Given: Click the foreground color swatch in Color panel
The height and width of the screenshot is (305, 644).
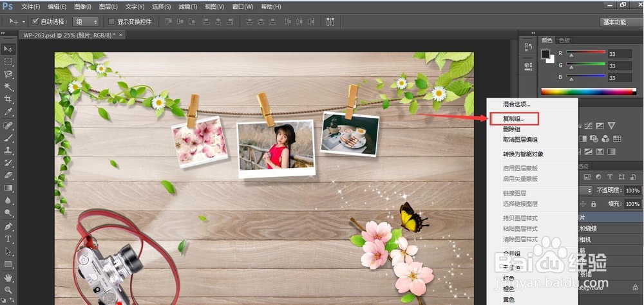Looking at the screenshot, I should [x=545, y=54].
